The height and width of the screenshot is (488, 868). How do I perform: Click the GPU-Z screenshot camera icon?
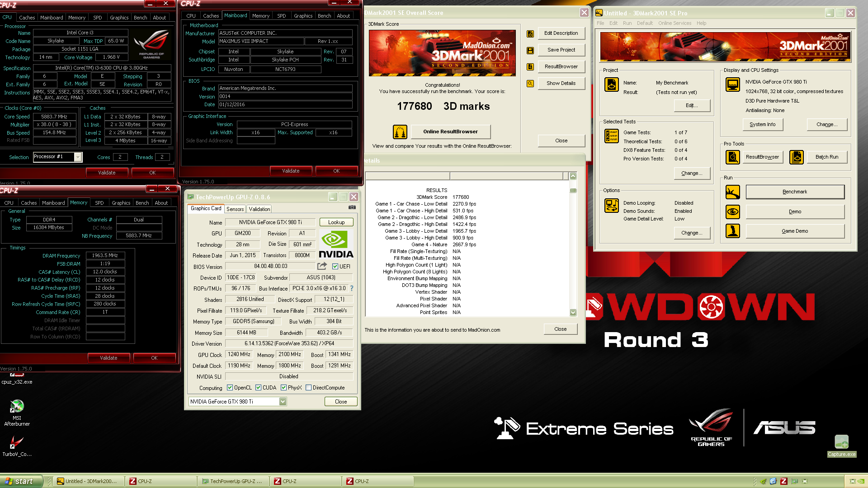point(352,207)
